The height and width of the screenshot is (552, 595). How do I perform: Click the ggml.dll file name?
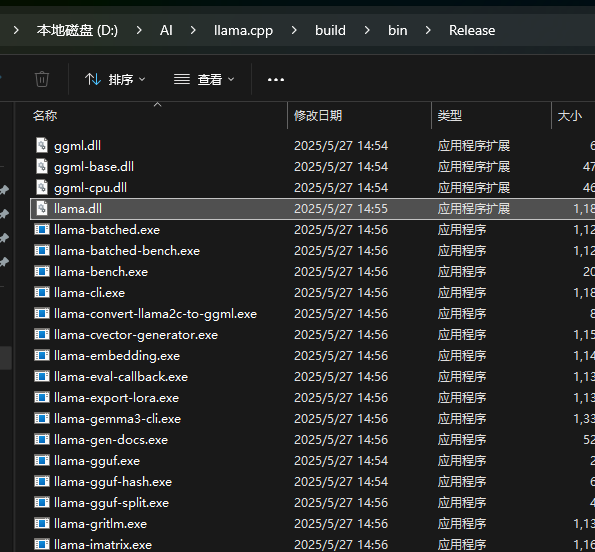click(x=77, y=146)
